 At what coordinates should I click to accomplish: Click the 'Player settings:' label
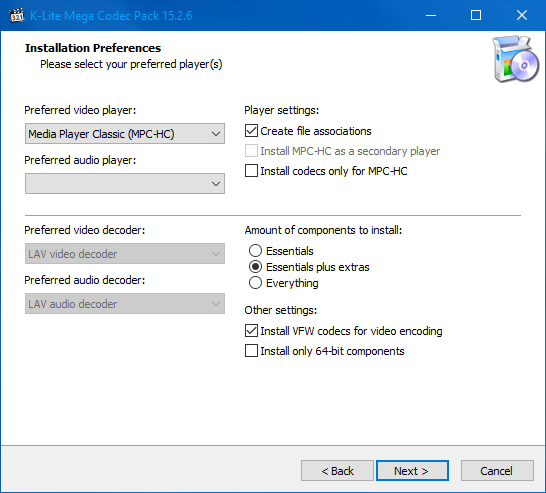pos(282,110)
